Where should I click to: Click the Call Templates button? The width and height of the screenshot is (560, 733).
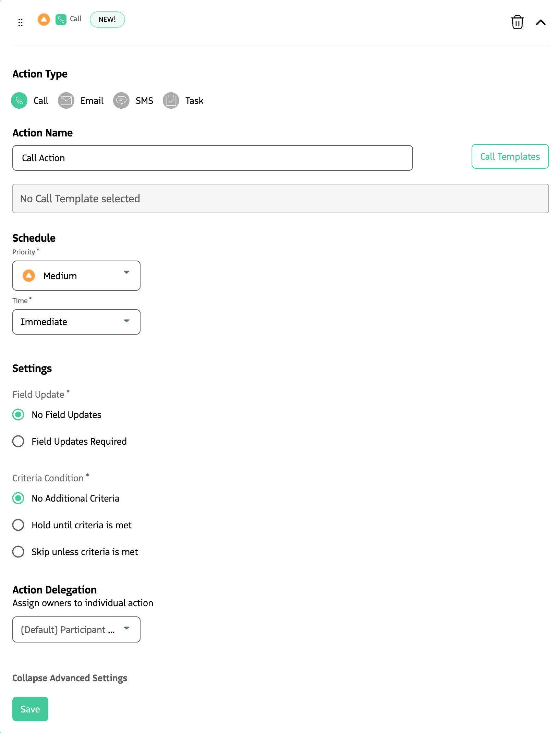510,157
